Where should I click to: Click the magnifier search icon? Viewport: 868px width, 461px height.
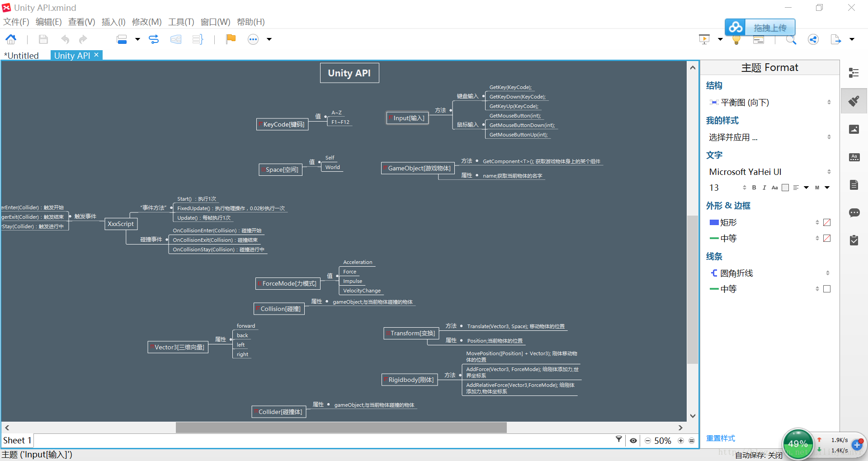click(x=791, y=39)
